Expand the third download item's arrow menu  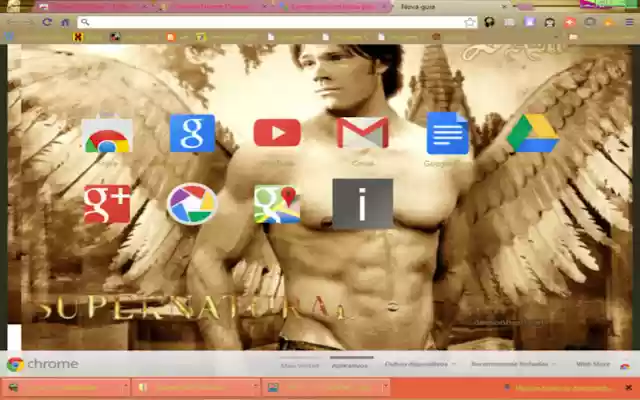click(385, 386)
